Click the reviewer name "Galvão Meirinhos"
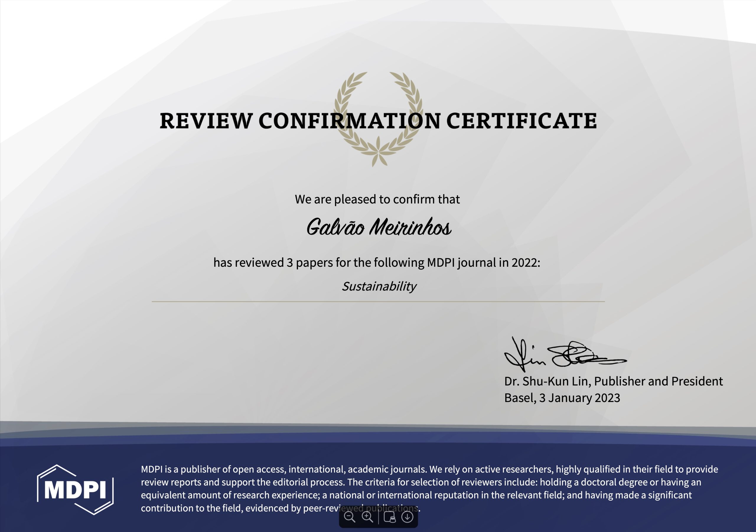756x532 pixels. pyautogui.click(x=379, y=227)
